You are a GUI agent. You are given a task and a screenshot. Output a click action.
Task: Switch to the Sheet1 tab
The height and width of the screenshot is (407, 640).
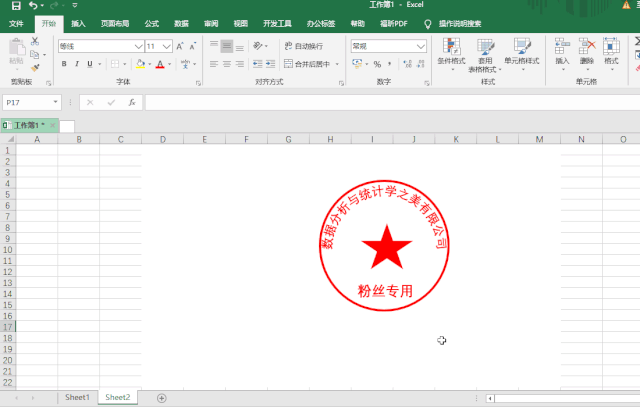(77, 397)
